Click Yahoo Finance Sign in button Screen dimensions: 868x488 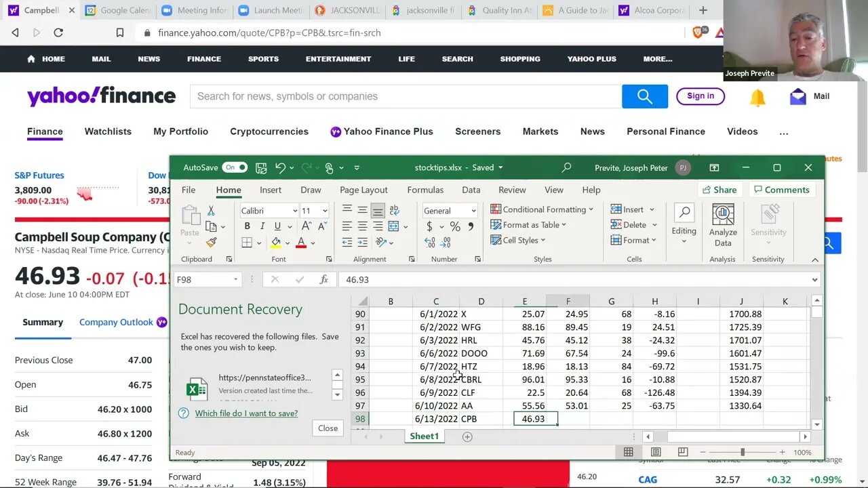(x=701, y=96)
